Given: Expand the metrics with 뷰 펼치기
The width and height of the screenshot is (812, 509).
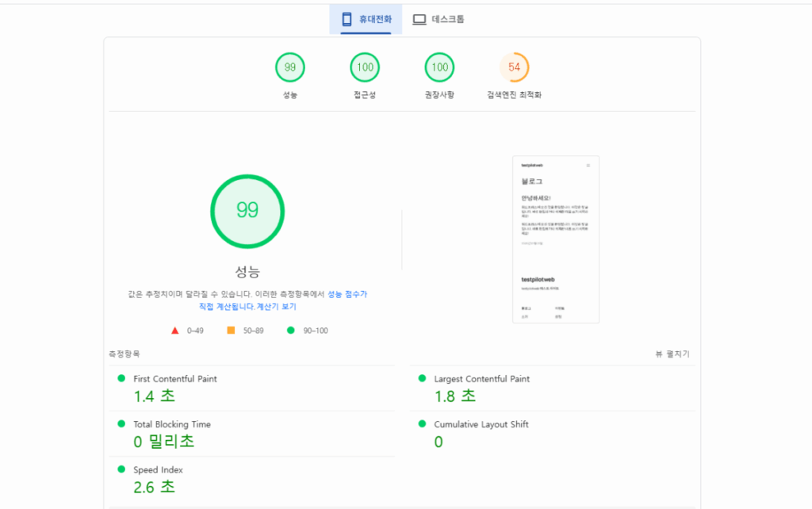Looking at the screenshot, I should click(x=672, y=354).
